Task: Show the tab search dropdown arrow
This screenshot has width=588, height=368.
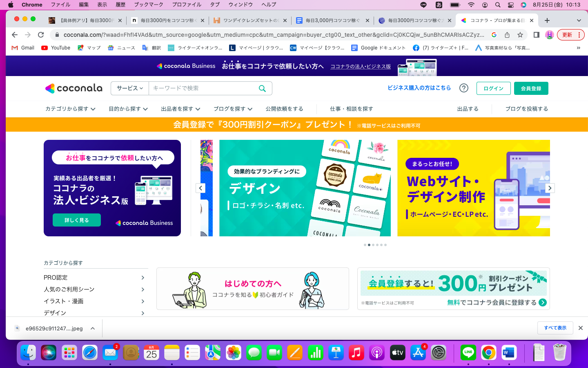Action: click(579, 20)
